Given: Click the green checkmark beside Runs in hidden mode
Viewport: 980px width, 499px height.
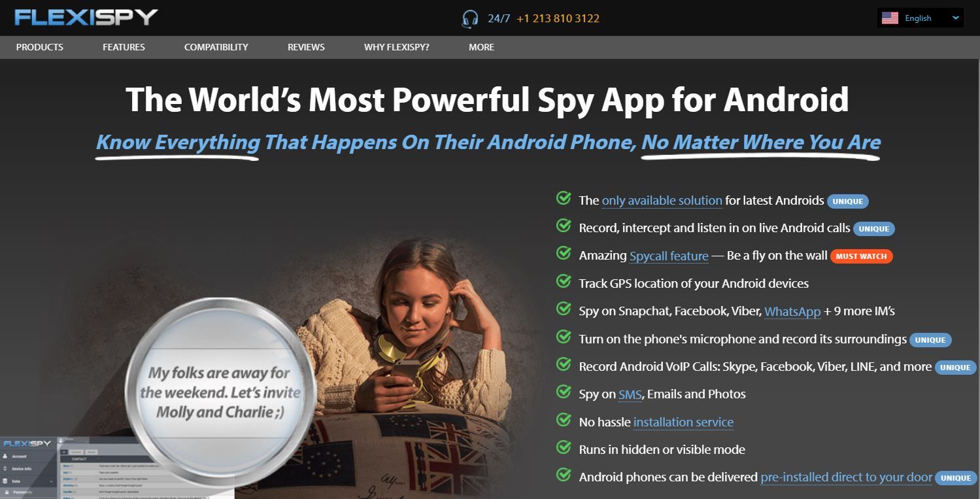Looking at the screenshot, I should coord(563,447).
